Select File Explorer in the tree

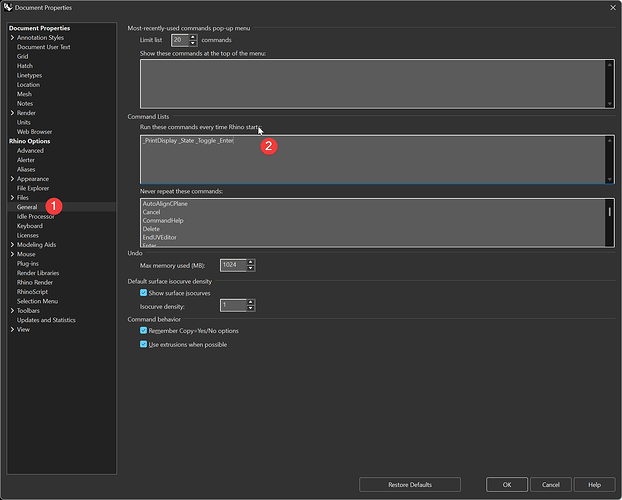(33, 188)
